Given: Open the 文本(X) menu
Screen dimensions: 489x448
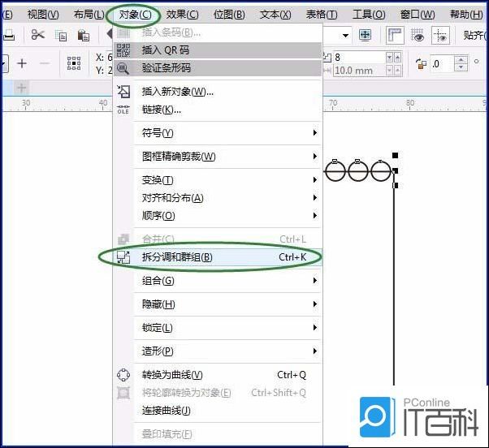Looking at the screenshot, I should tap(275, 15).
